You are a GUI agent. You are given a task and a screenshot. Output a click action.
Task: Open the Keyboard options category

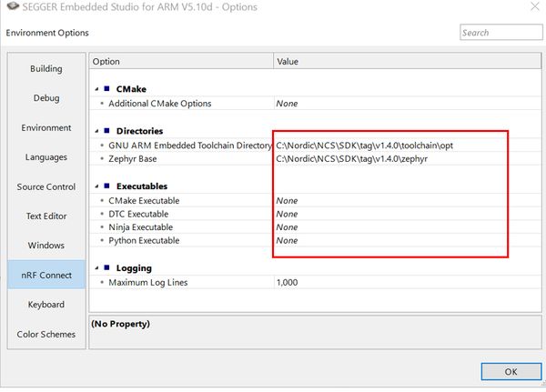tap(46, 305)
